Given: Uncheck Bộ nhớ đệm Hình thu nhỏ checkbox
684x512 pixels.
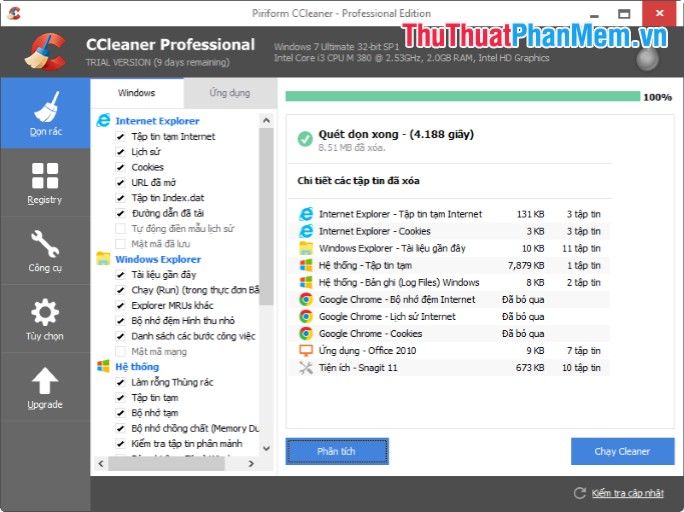Looking at the screenshot, I should point(120,321).
